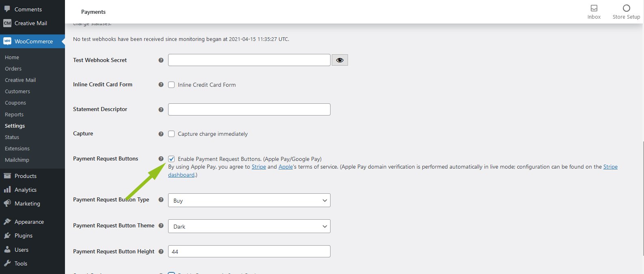Screen dimensions: 644x274
Task: Uncheck Enable Payment Request Buttons checkbox
Action: (x=171, y=159)
